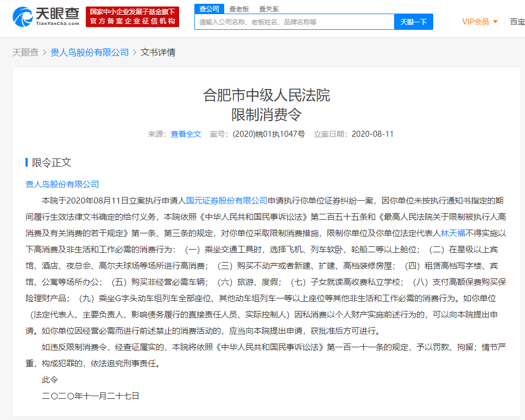Open 贵人鸟股份有限公司 breadcrumb link

90,53
